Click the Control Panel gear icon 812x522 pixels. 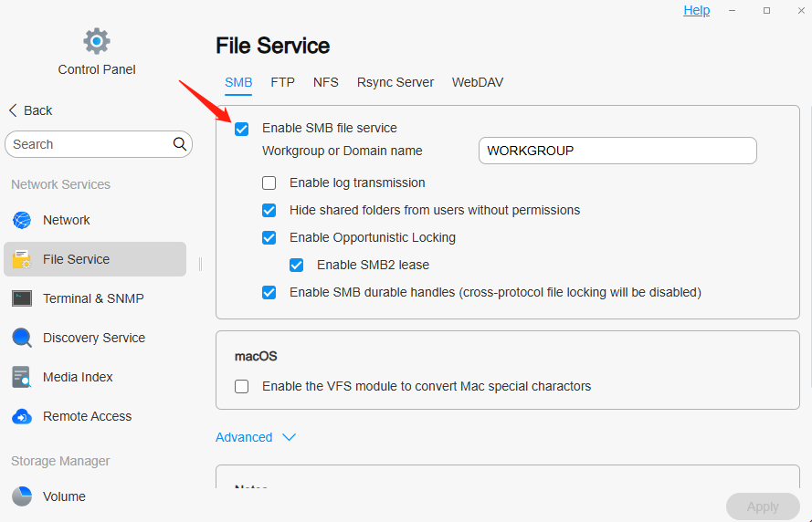(x=96, y=41)
